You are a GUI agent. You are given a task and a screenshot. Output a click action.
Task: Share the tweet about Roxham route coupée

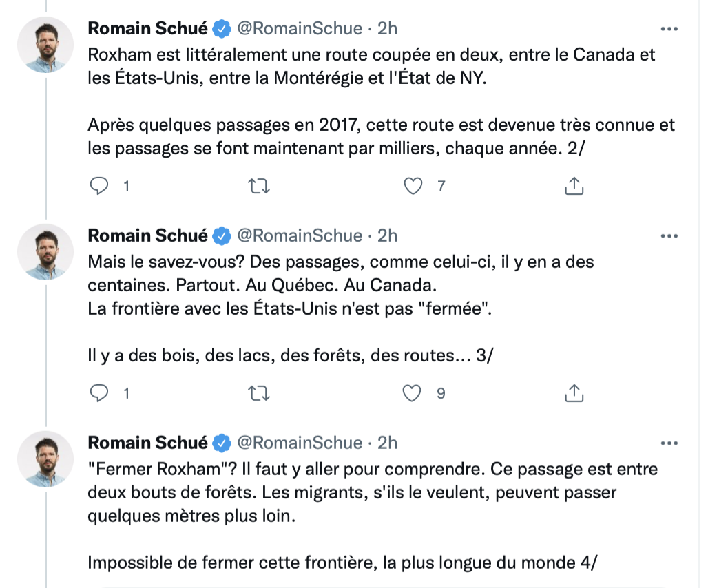point(574,186)
